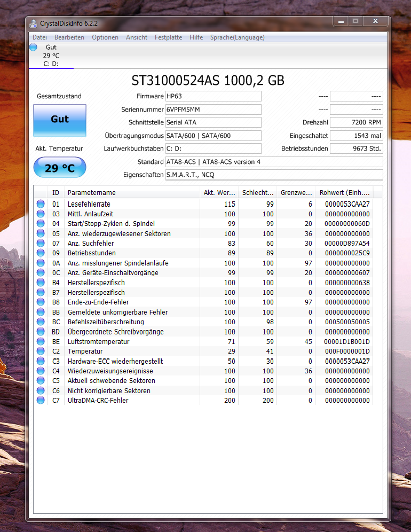Screen dimensions: 411x532
Task: Open the Festplatte menu
Action: 168,37
